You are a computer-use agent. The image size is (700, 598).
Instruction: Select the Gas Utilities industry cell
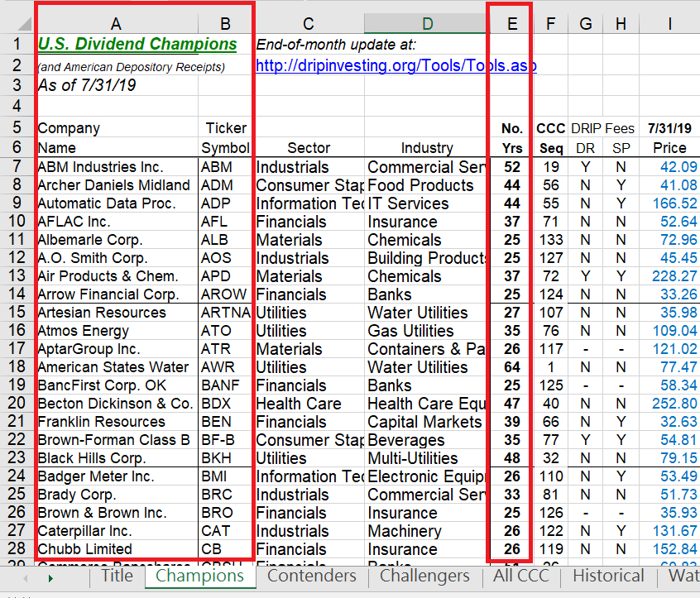pos(427,331)
